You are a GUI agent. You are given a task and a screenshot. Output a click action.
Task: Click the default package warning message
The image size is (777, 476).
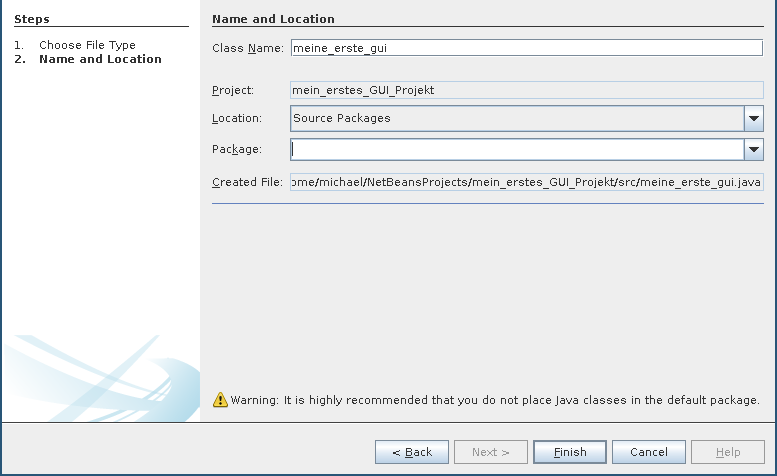point(495,400)
